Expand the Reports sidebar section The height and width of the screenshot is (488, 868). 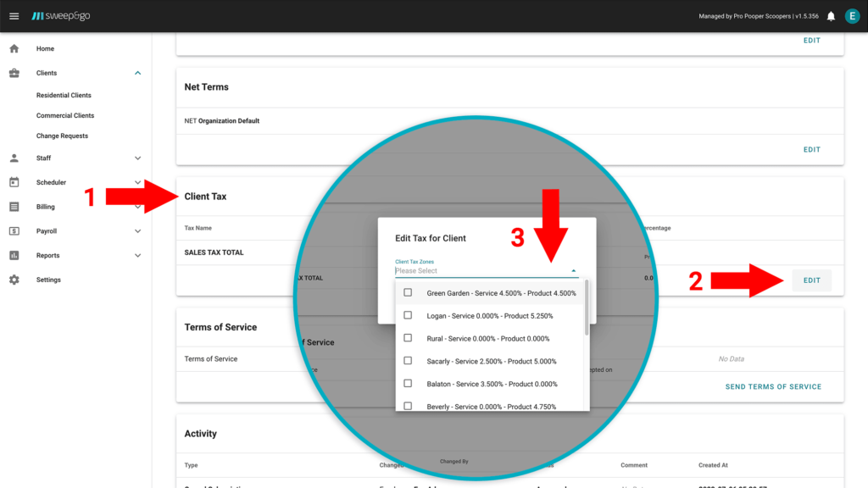coord(138,255)
